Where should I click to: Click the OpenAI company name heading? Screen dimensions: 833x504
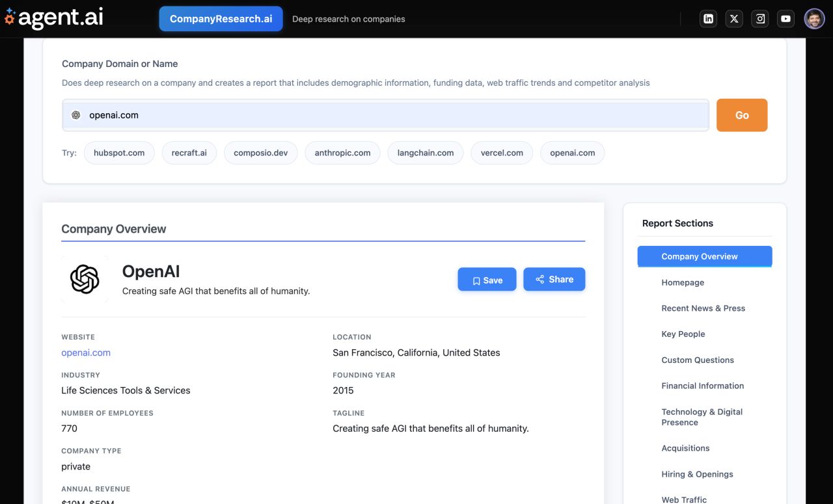[x=151, y=272]
